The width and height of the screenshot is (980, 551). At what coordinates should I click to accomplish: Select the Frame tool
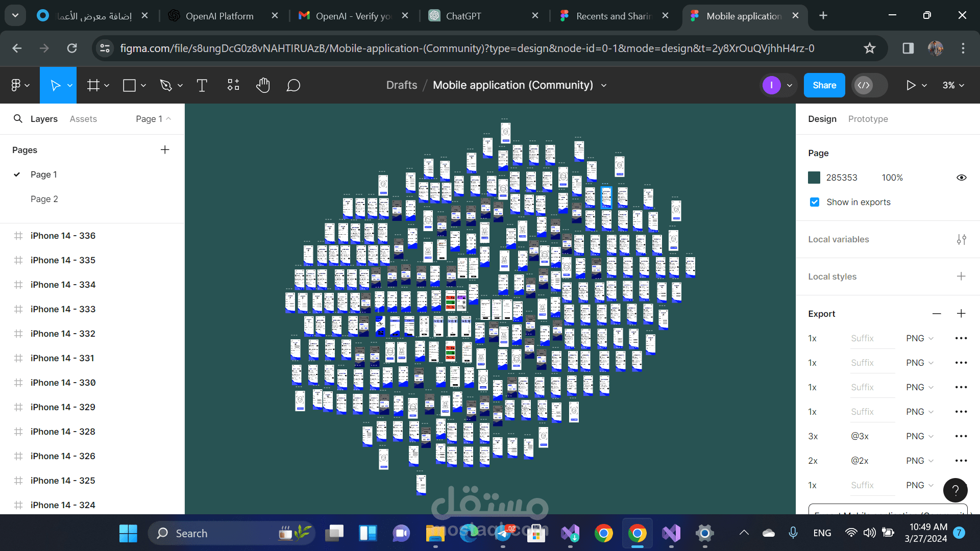pyautogui.click(x=93, y=85)
